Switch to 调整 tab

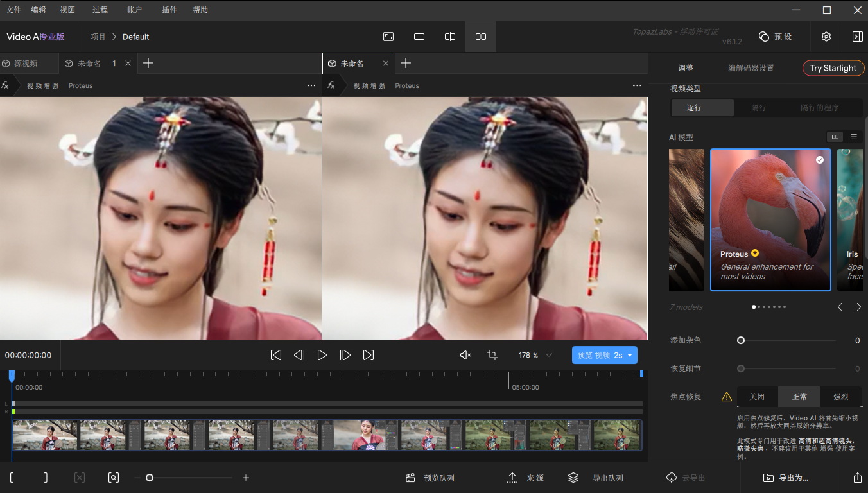pyautogui.click(x=686, y=68)
